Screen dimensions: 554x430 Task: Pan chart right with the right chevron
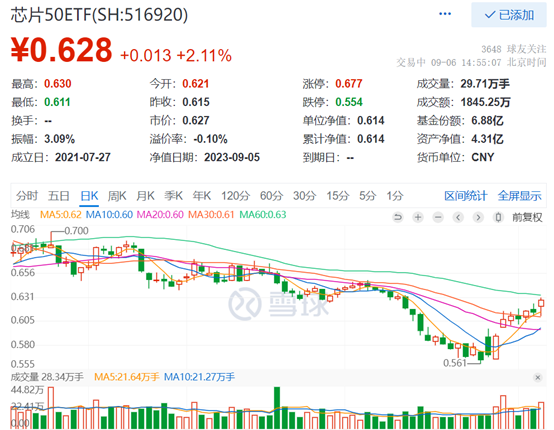478,217
